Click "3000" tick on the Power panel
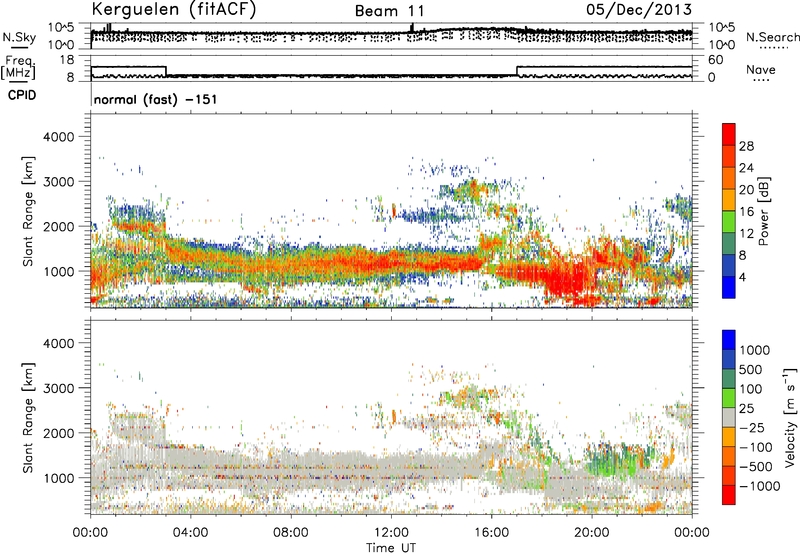This screenshot has width=800, height=554. tap(58, 182)
